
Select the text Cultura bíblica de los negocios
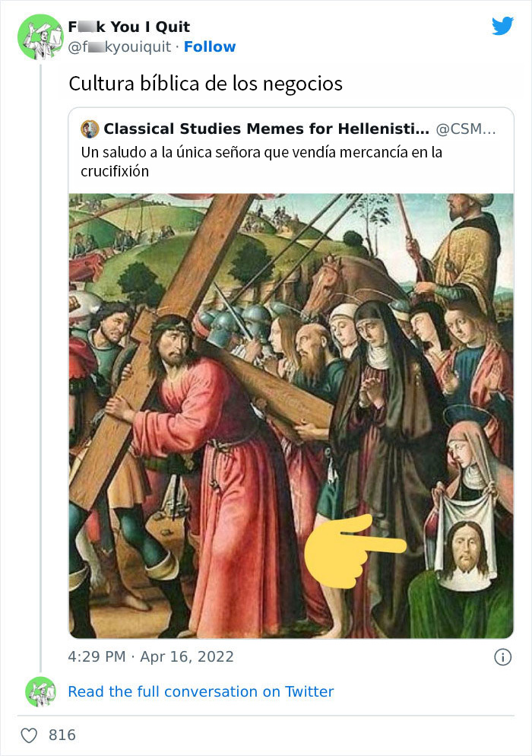click(x=205, y=84)
